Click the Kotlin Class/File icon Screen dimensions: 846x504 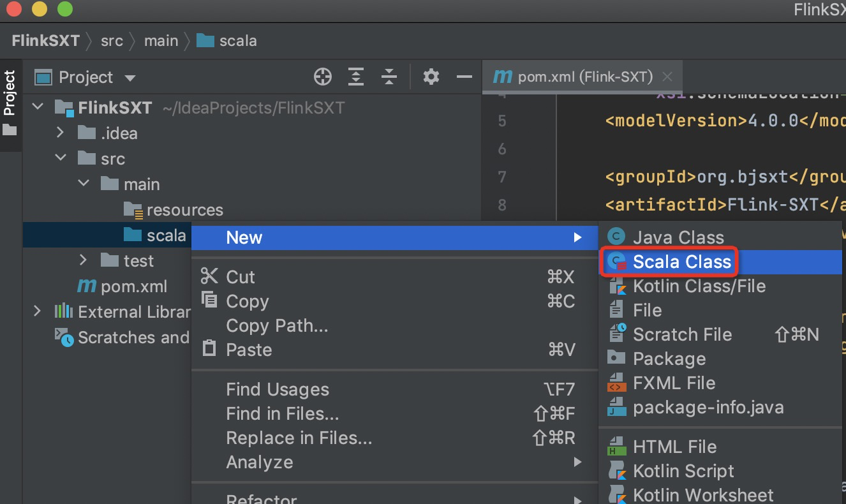click(x=616, y=285)
